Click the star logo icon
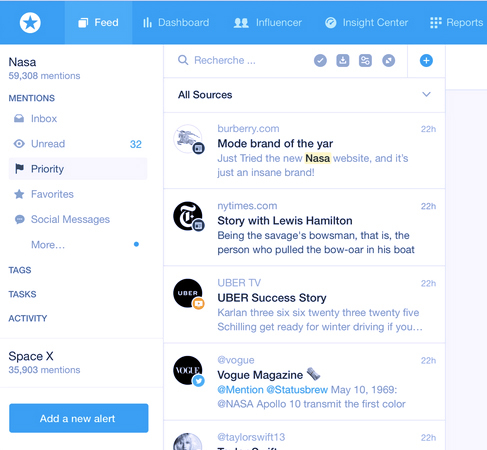The image size is (487, 450). (x=30, y=23)
